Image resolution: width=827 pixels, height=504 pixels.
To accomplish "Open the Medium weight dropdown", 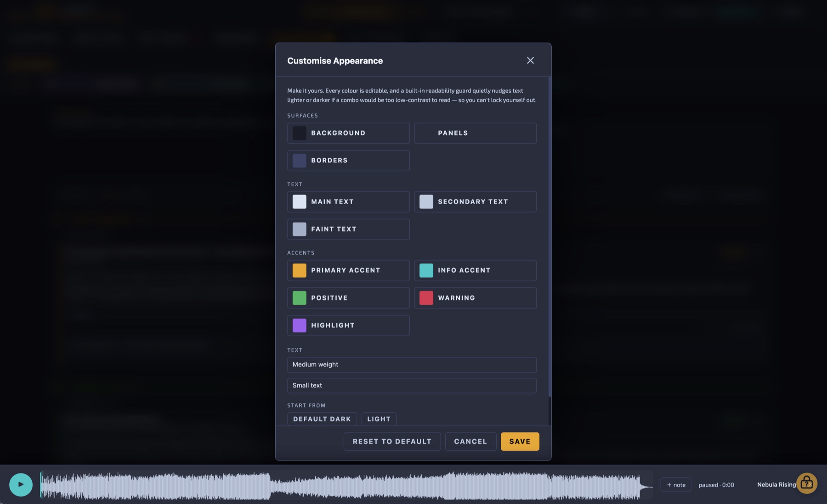I will (x=412, y=364).
